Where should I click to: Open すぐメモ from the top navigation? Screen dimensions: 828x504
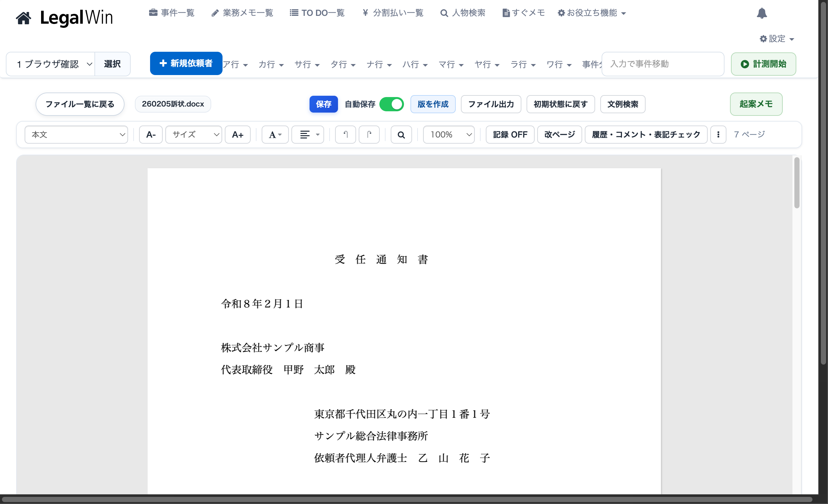pos(524,13)
